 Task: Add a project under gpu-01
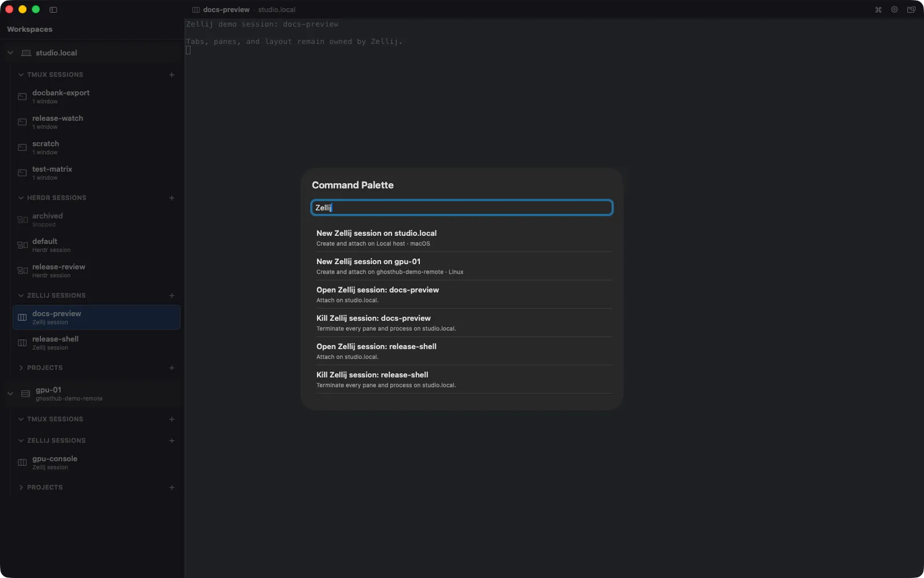point(172,487)
